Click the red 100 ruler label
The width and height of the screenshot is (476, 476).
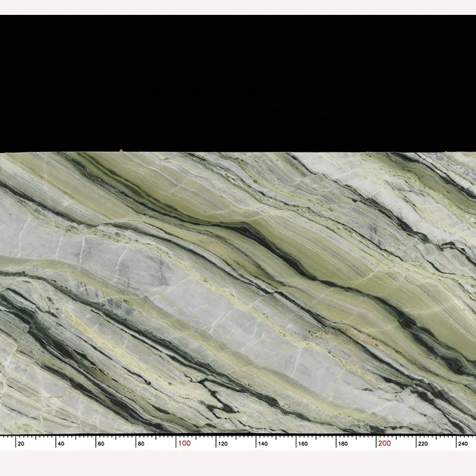tap(184, 443)
